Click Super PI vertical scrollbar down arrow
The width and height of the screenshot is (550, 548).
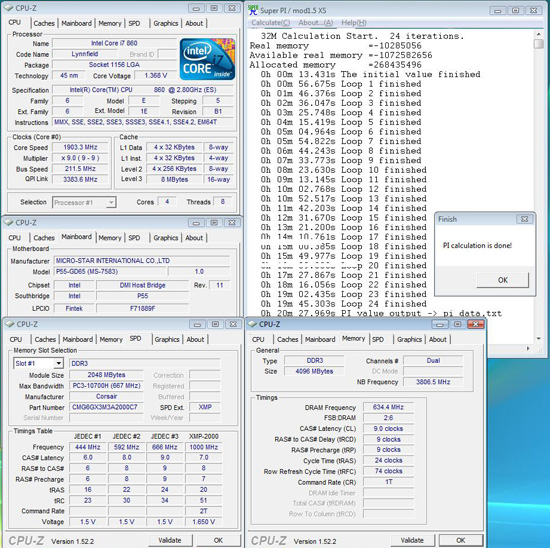tap(538, 339)
